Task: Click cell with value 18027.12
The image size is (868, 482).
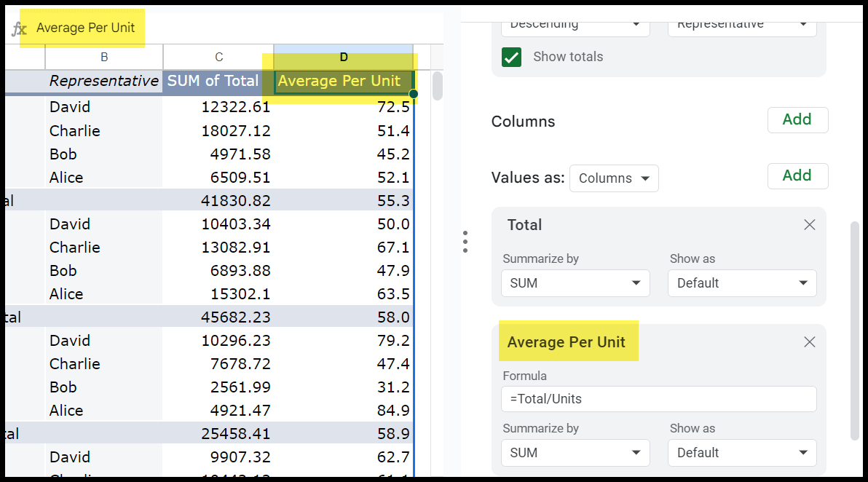Action: point(218,130)
